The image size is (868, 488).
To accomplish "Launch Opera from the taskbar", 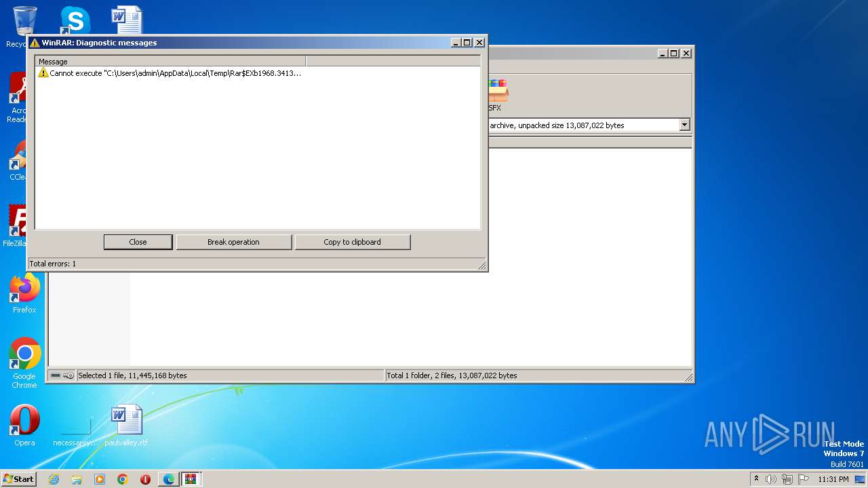I will [145, 479].
